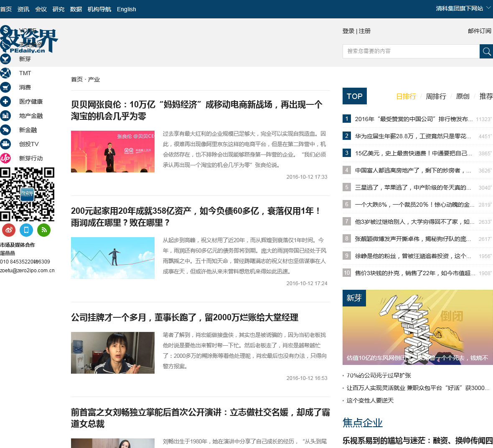493x448 pixels.
Task: Expand the 清科集团旗下网站 dropdown
Action: (x=464, y=8)
